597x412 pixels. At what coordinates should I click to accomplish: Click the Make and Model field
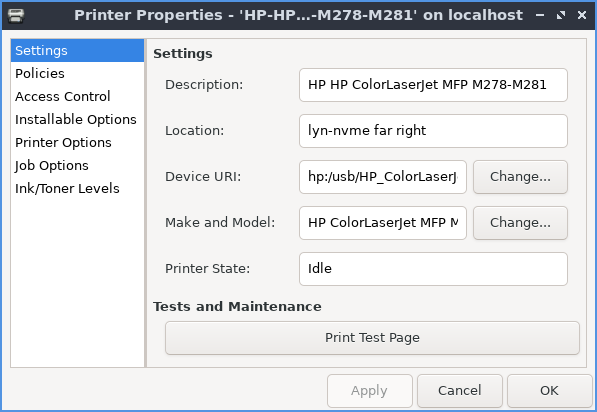click(383, 223)
